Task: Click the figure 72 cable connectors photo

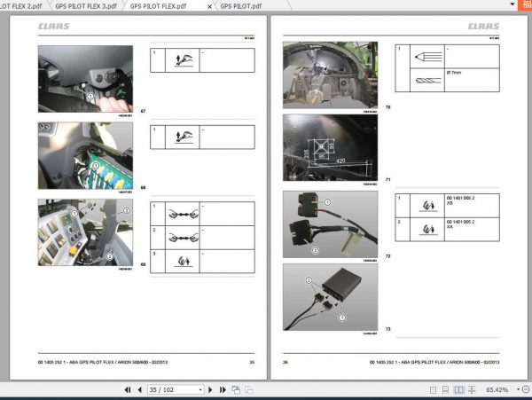Action: point(330,224)
